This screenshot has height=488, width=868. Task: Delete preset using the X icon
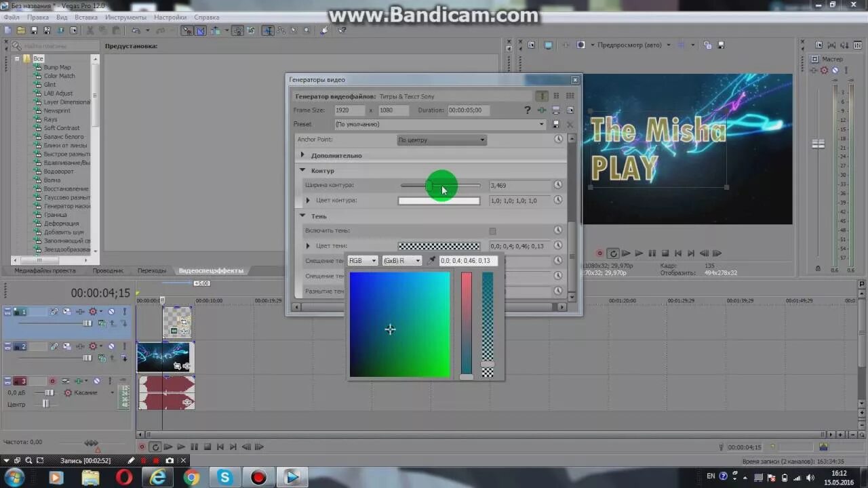(570, 125)
